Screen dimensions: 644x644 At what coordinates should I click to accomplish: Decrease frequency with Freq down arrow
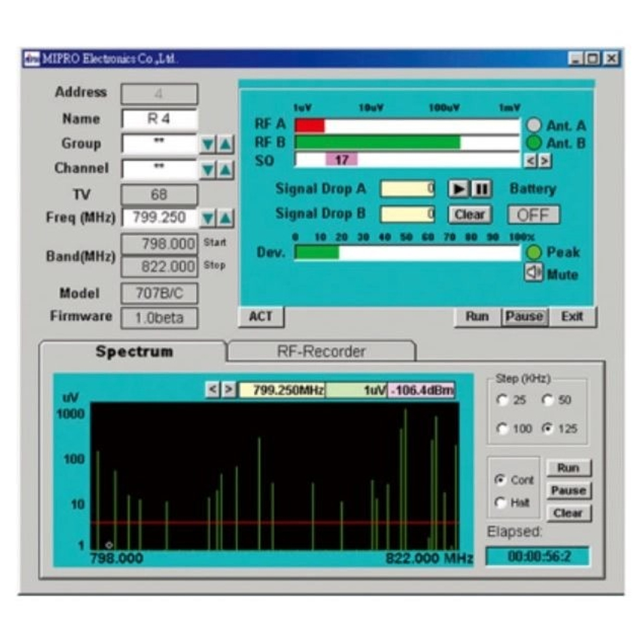pos(208,218)
